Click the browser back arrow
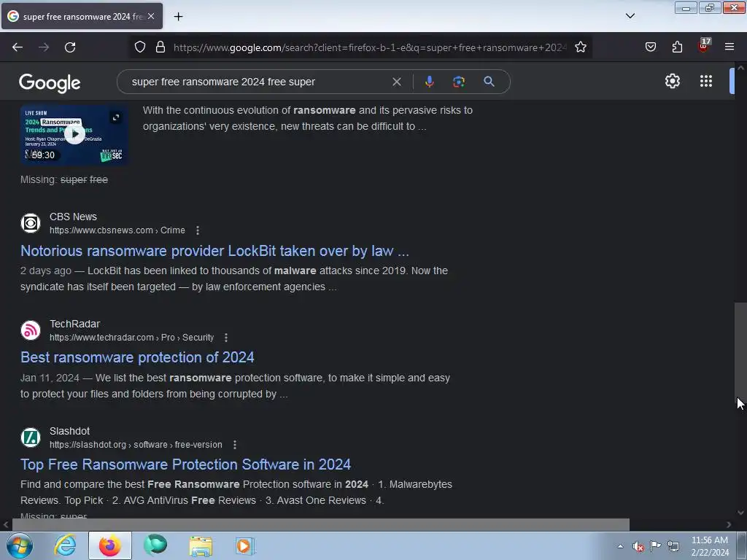 tap(18, 47)
